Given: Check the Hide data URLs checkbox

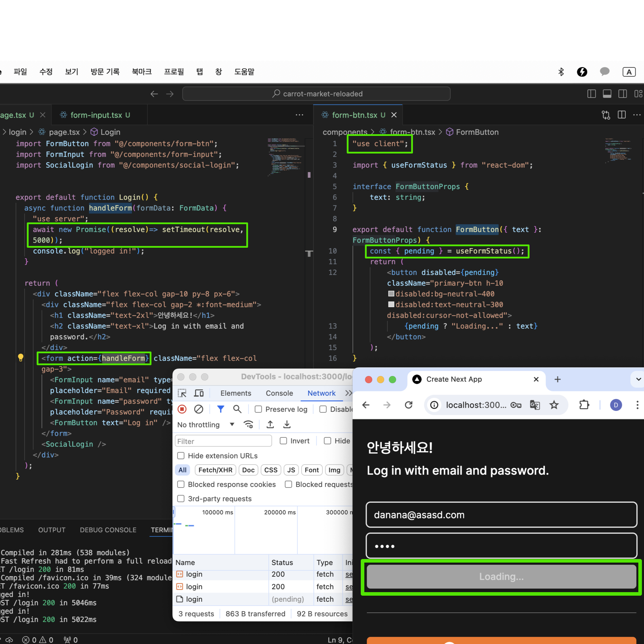Looking at the screenshot, I should pyautogui.click(x=328, y=441).
